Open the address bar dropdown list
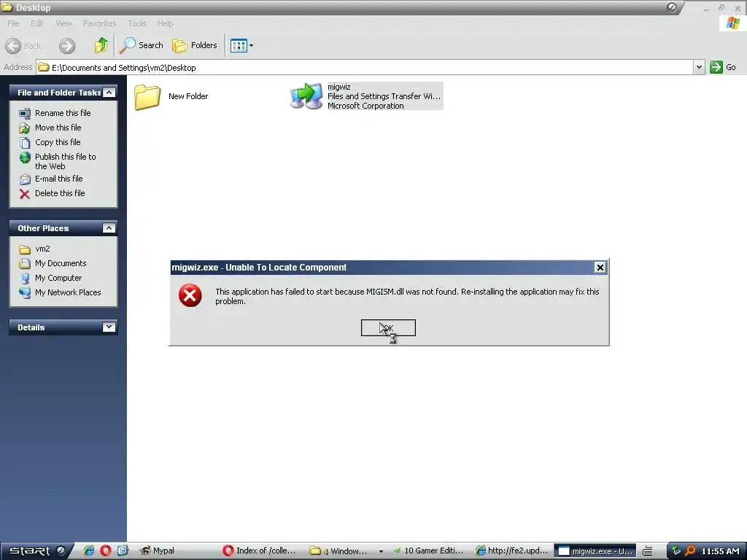Image resolution: width=747 pixels, height=560 pixels. pos(699,67)
